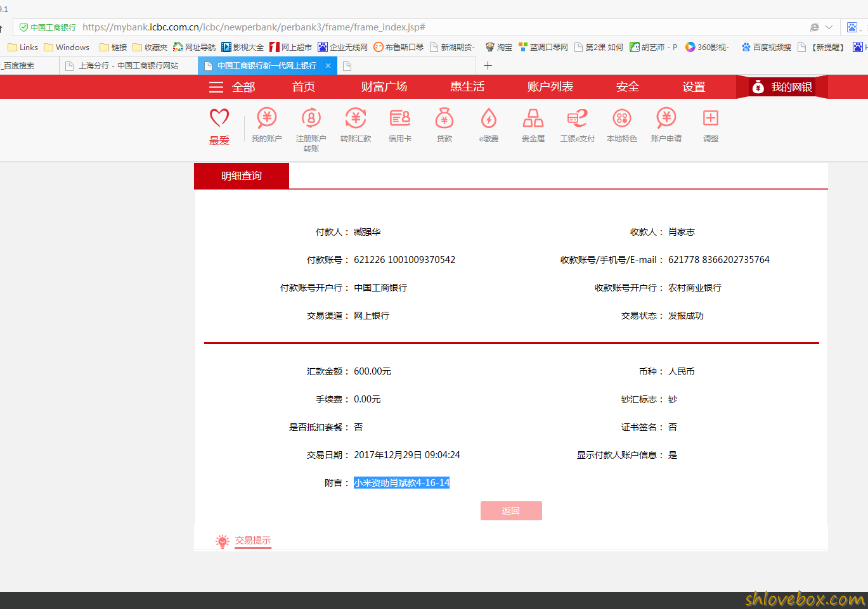Open 蓝调口琴网 bookmark
This screenshot has height=609, width=868.
[x=543, y=47]
